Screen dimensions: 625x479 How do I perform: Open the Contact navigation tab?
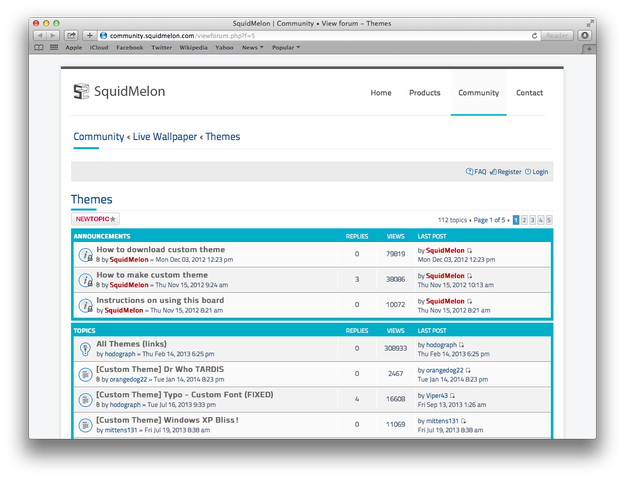529,93
